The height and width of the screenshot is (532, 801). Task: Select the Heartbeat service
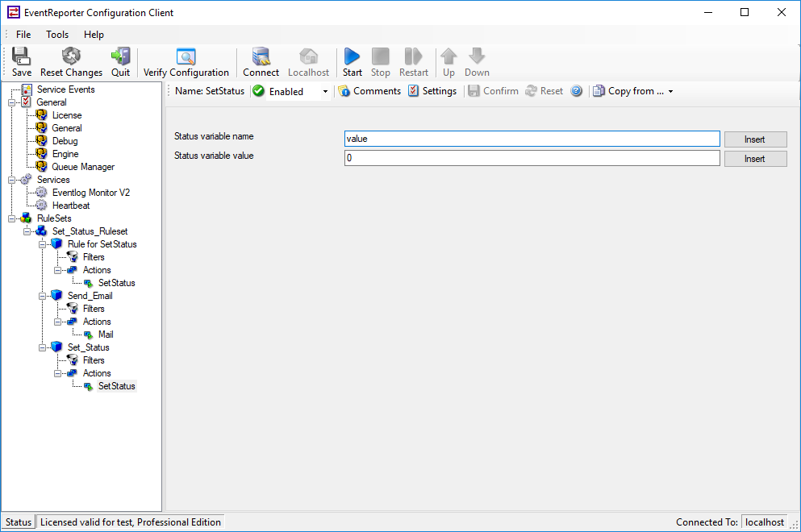coord(71,206)
